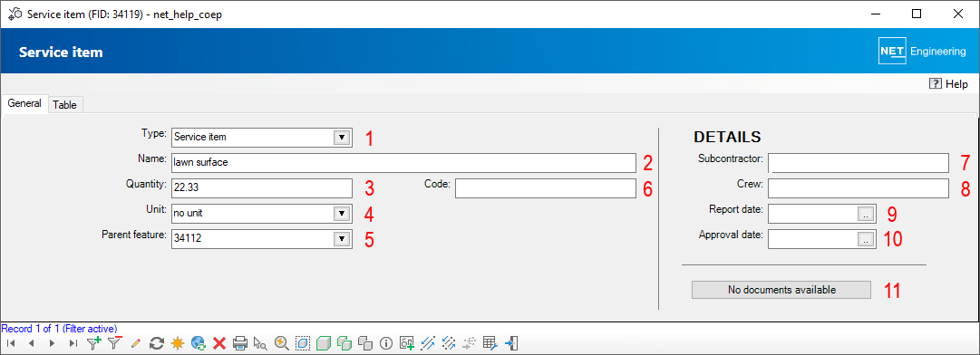The width and height of the screenshot is (980, 355).
Task: Click into the Quantity field
Action: [262, 187]
